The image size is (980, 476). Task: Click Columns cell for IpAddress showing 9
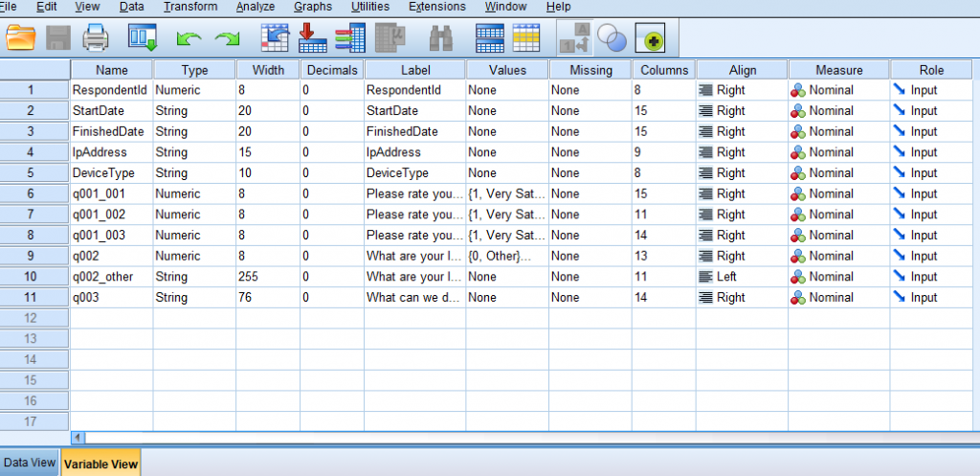point(663,152)
